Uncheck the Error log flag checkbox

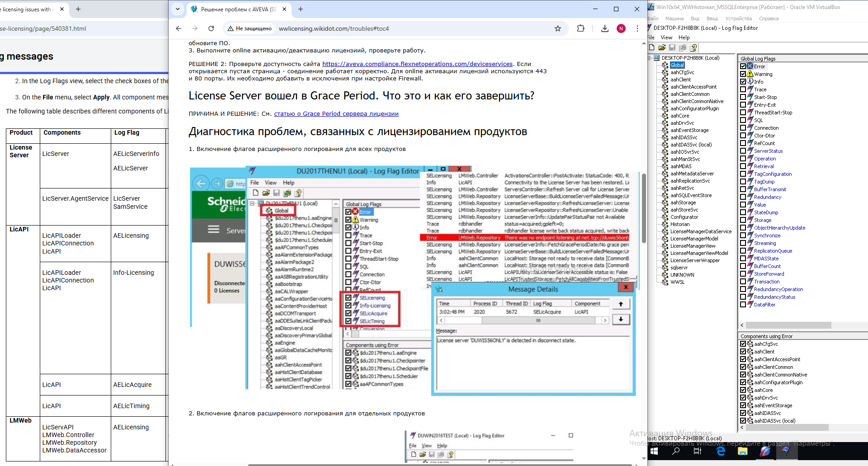tap(743, 66)
